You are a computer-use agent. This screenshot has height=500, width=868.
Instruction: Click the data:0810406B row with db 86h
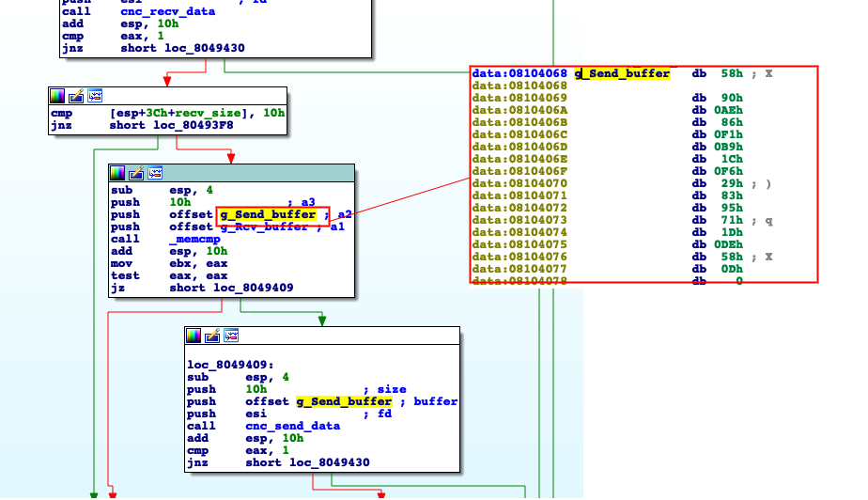pos(607,122)
